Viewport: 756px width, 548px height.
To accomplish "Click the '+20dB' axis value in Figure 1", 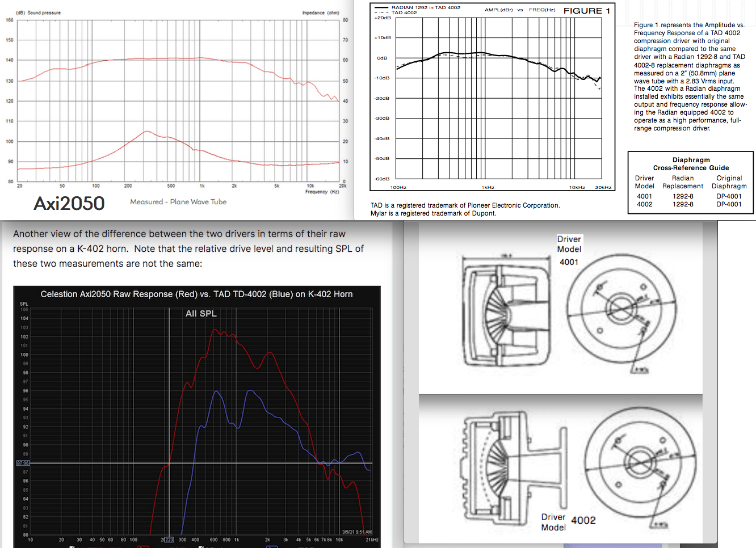I will [x=383, y=18].
